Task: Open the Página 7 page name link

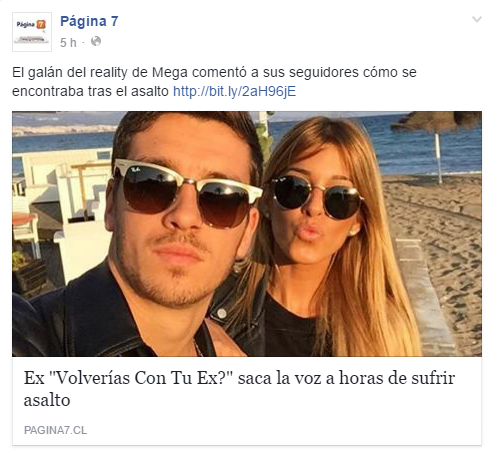Action: [89, 21]
